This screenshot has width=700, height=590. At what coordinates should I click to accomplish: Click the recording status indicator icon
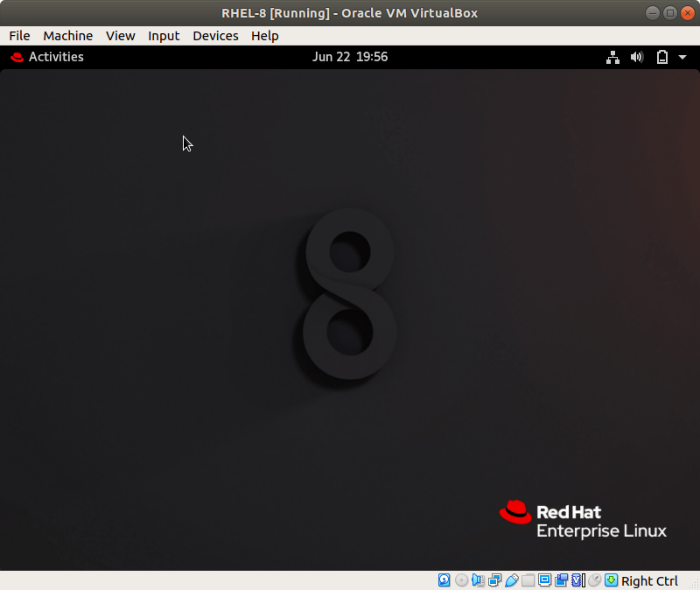(561, 580)
